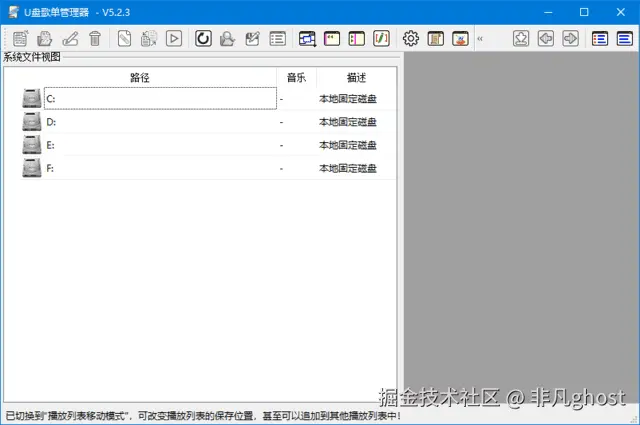This screenshot has width=640, height=425.
Task: Click the paperclip document icon
Action: click(x=124, y=39)
